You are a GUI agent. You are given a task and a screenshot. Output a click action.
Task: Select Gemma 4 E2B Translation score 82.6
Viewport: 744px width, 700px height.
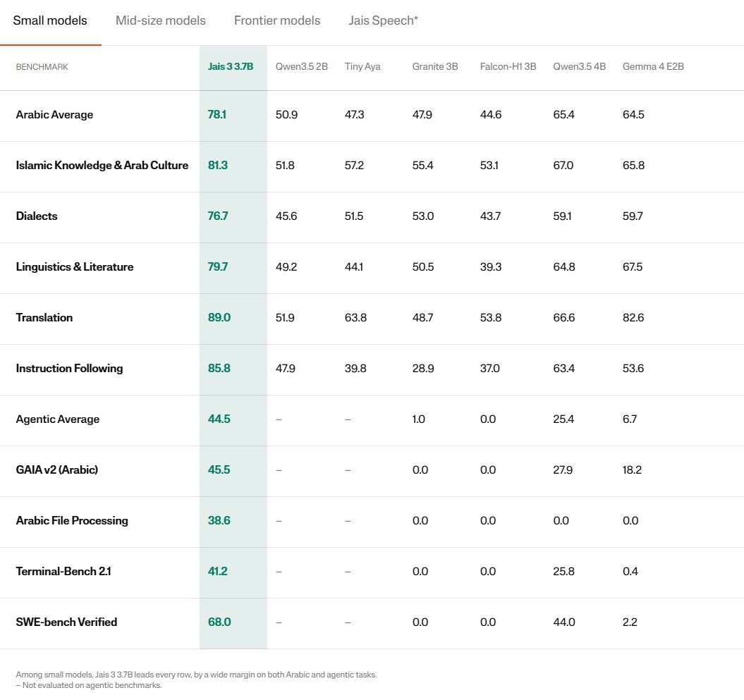tap(633, 317)
